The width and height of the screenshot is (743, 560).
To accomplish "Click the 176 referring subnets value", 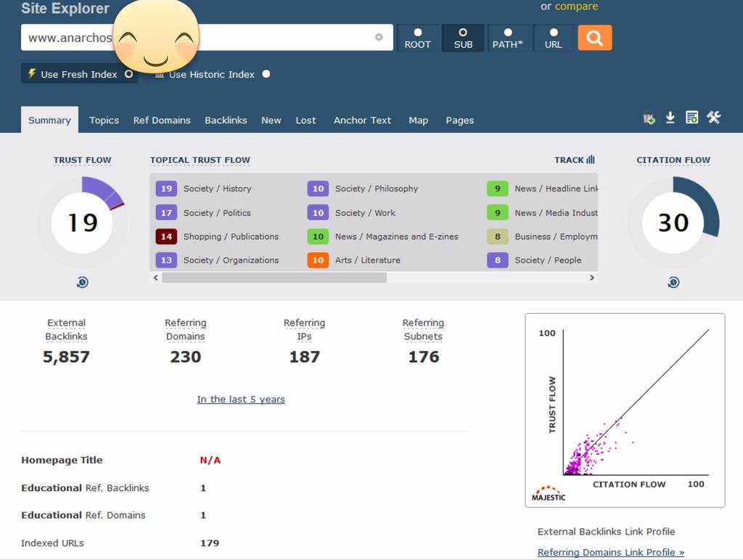I will (x=424, y=357).
